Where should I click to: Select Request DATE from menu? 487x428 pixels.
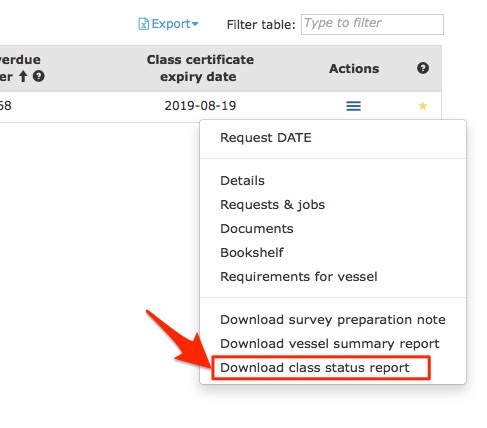coord(266,138)
